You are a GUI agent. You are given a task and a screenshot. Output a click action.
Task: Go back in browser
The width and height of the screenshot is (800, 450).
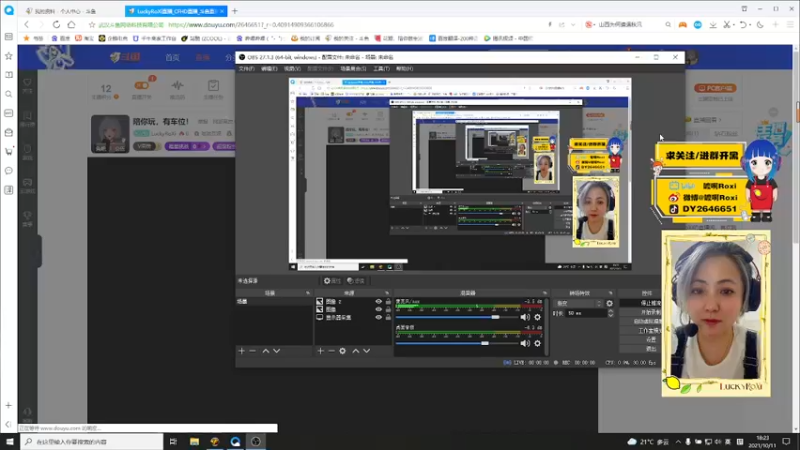pos(27,24)
